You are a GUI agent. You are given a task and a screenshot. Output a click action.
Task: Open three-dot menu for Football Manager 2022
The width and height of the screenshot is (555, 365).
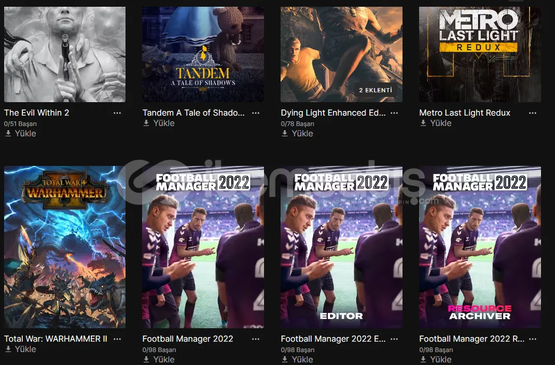[256, 339]
